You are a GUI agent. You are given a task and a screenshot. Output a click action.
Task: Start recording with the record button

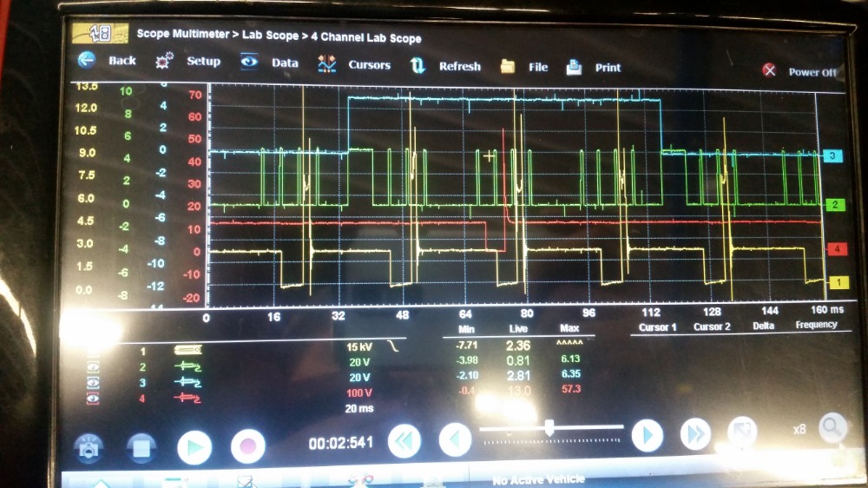248,447
